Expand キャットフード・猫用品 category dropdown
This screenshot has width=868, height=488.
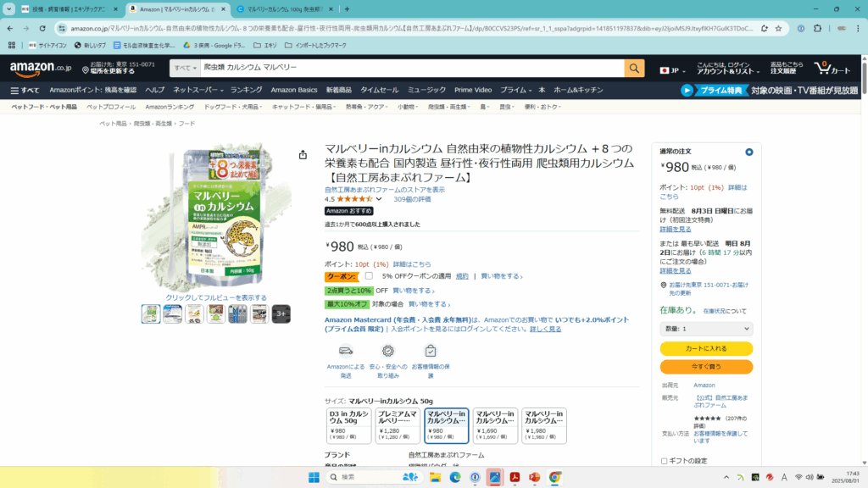[x=303, y=107]
